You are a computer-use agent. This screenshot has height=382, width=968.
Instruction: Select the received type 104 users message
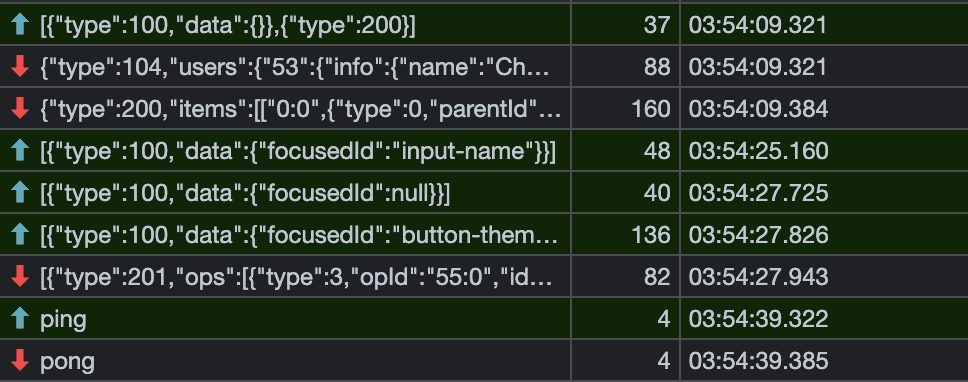(484, 67)
